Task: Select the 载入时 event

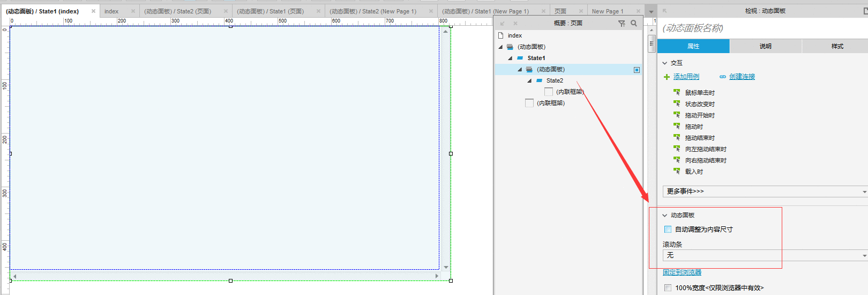Action: pos(694,172)
